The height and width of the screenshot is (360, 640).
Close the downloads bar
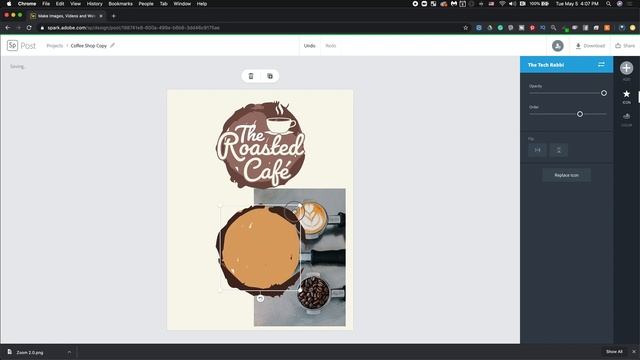click(634, 351)
